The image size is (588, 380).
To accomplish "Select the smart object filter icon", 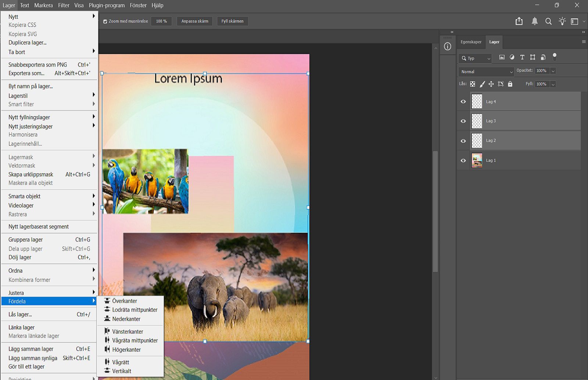I will 543,57.
